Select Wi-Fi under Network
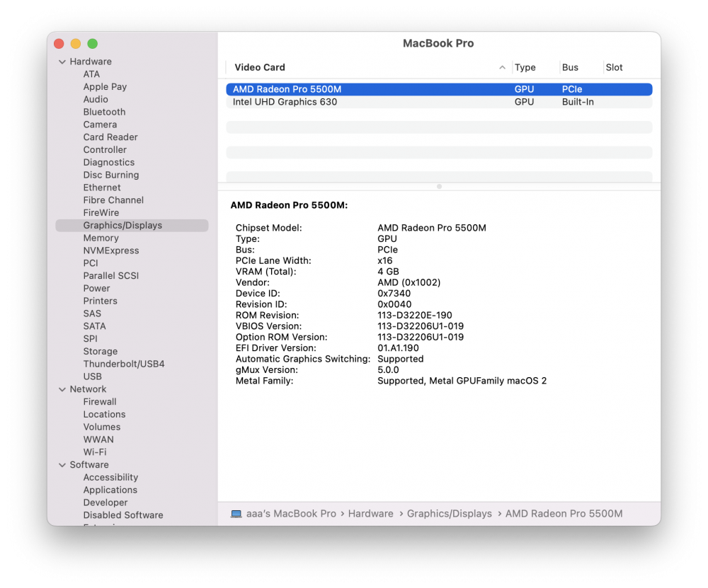The image size is (708, 588). click(x=95, y=454)
